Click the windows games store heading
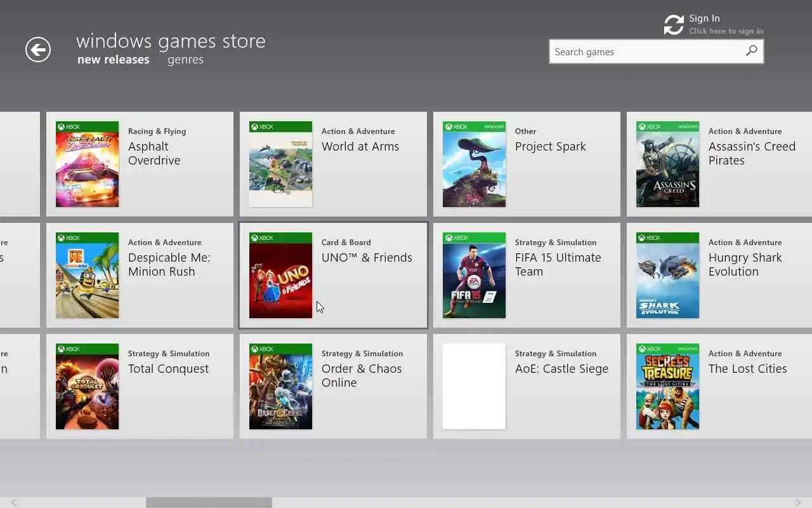The height and width of the screenshot is (508, 812). point(171,41)
